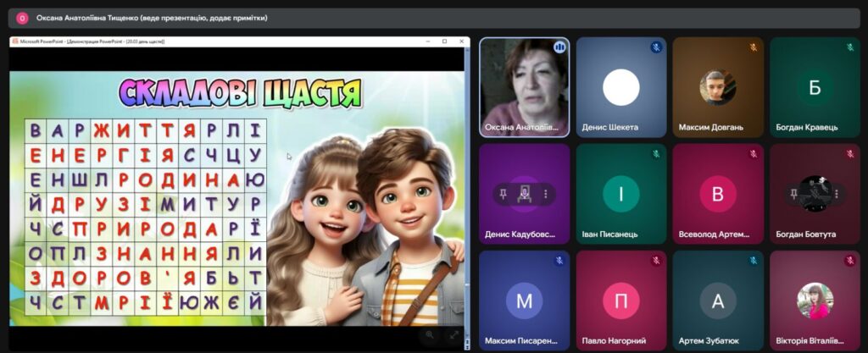
Task: Select Всеволод Артем's participant tile
Action: click(x=717, y=193)
